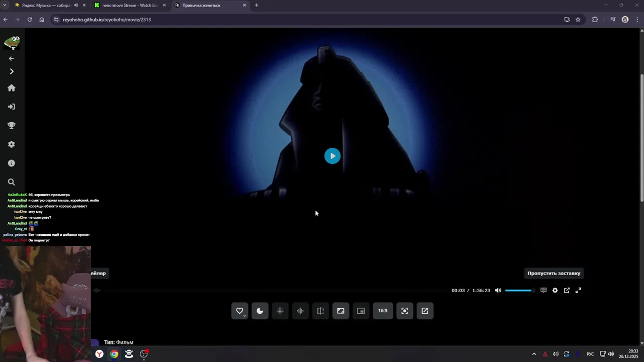This screenshot has height=362, width=644.
Task: Open the trophy icon in the sidebar
Action: point(12,125)
